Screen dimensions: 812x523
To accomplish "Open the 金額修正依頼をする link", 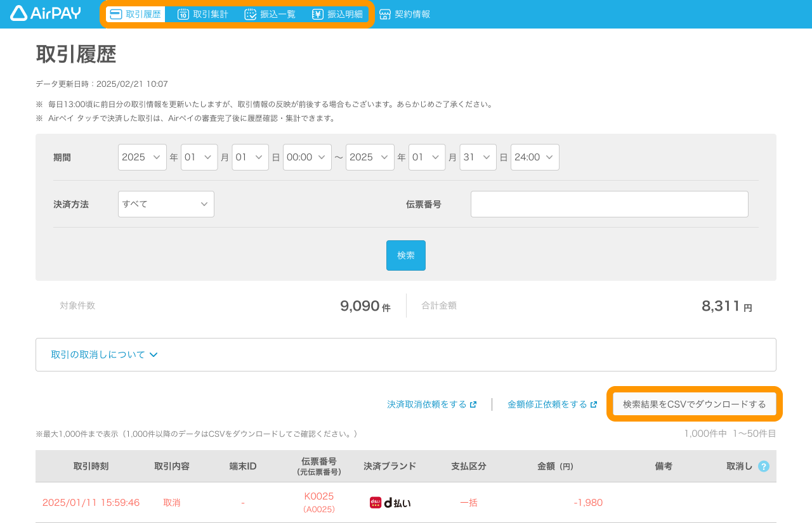I will 547,404.
